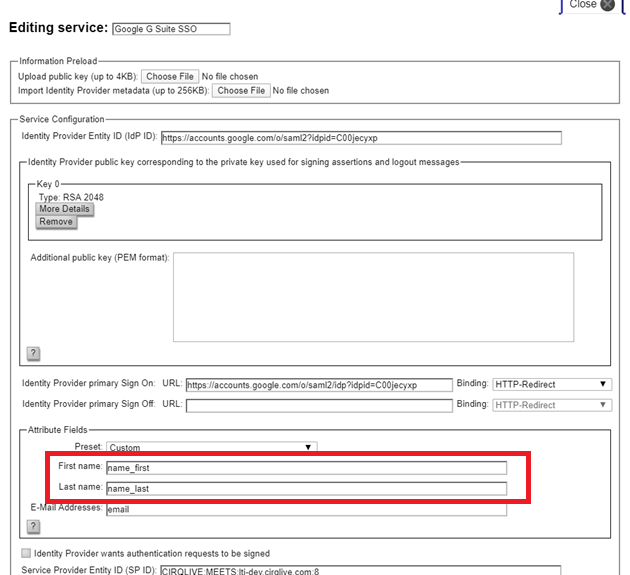Viewport: 630px width, 575px height.
Task: Click the 'Editing service:' heading
Action: tap(59, 28)
